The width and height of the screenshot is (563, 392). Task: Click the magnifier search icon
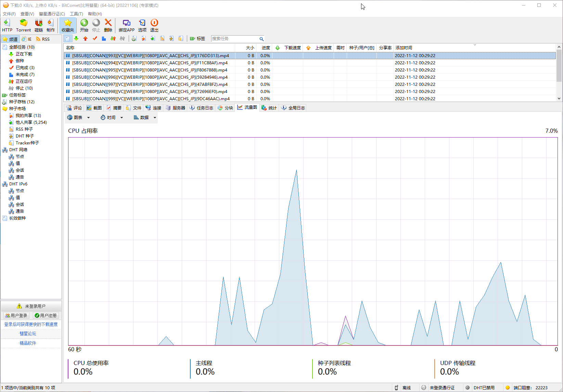pos(261,39)
